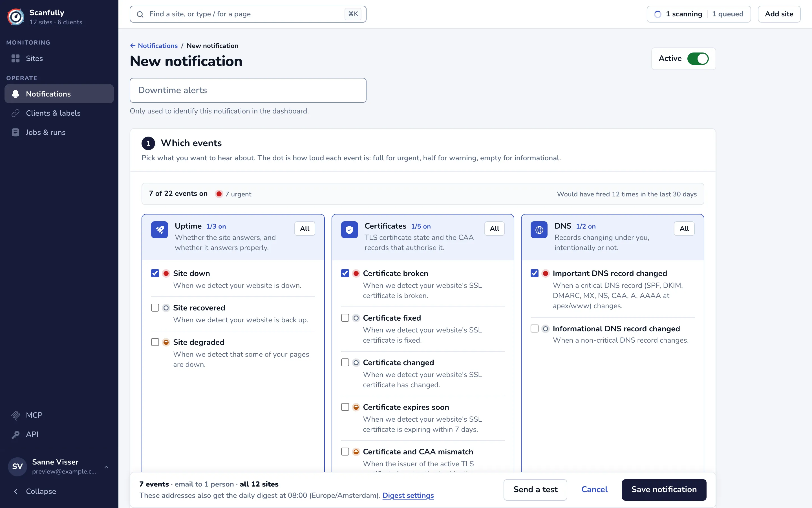Image resolution: width=812 pixels, height=508 pixels.
Task: Click the Scanfully logo icon
Action: [16, 17]
